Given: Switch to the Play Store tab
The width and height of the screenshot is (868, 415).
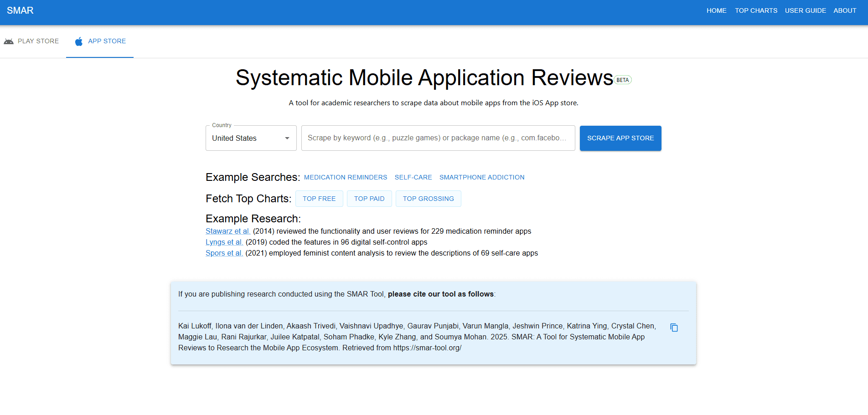Looking at the screenshot, I should click(x=38, y=41).
